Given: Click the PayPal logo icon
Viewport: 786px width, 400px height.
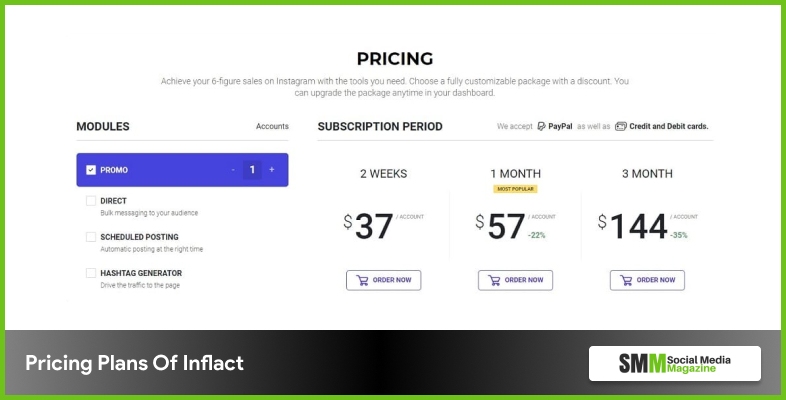Looking at the screenshot, I should pos(541,127).
